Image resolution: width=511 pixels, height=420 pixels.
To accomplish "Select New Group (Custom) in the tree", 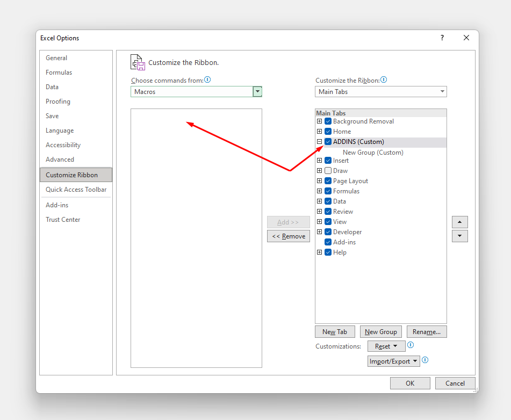I will pos(373,152).
